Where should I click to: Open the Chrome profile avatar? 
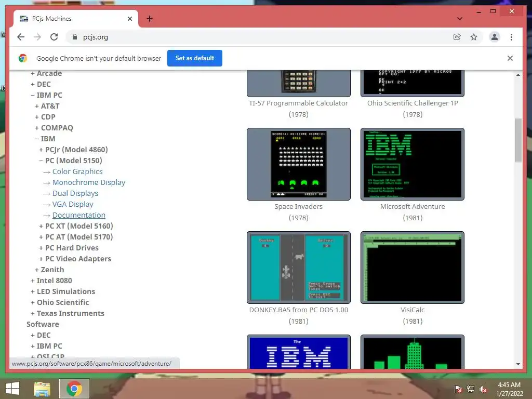point(495,37)
